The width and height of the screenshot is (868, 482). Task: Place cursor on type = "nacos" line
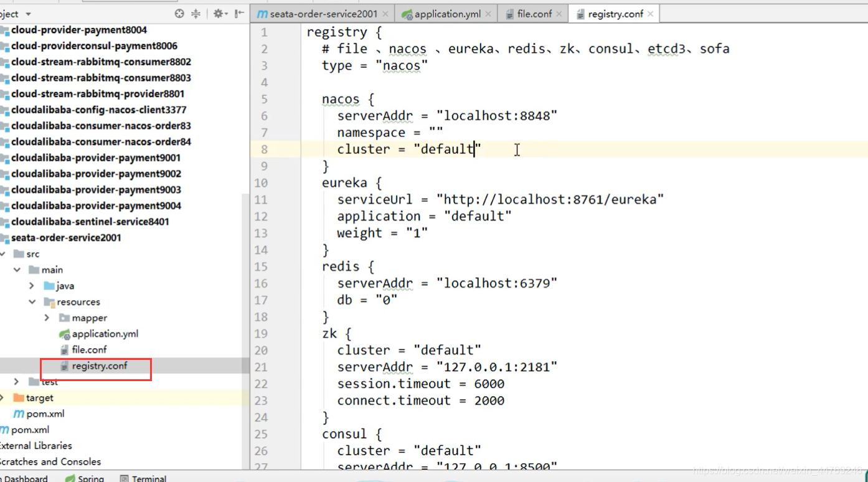point(375,65)
